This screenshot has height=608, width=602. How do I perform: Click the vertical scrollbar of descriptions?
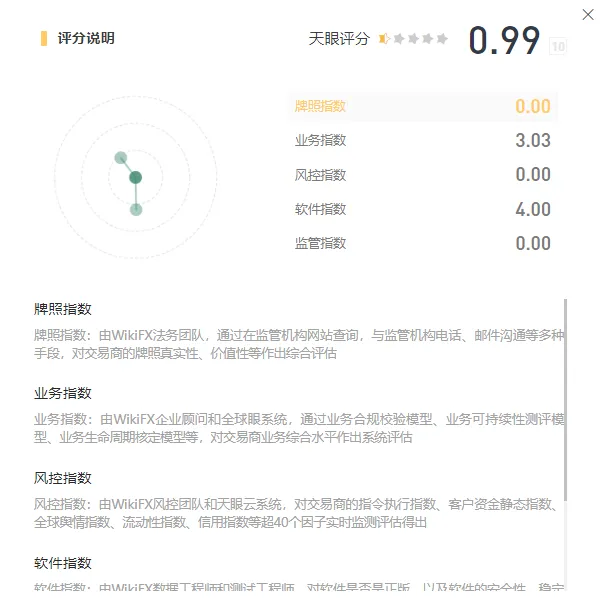coord(565,399)
